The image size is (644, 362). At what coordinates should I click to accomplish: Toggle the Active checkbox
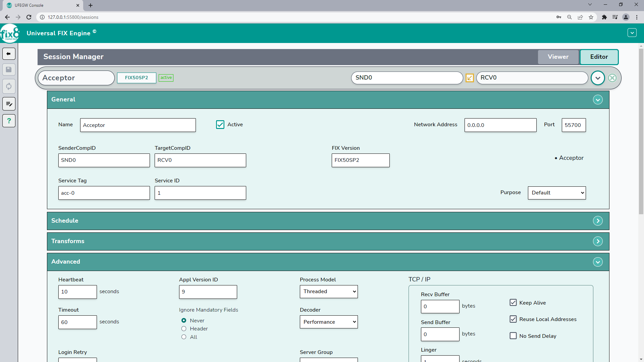220,125
